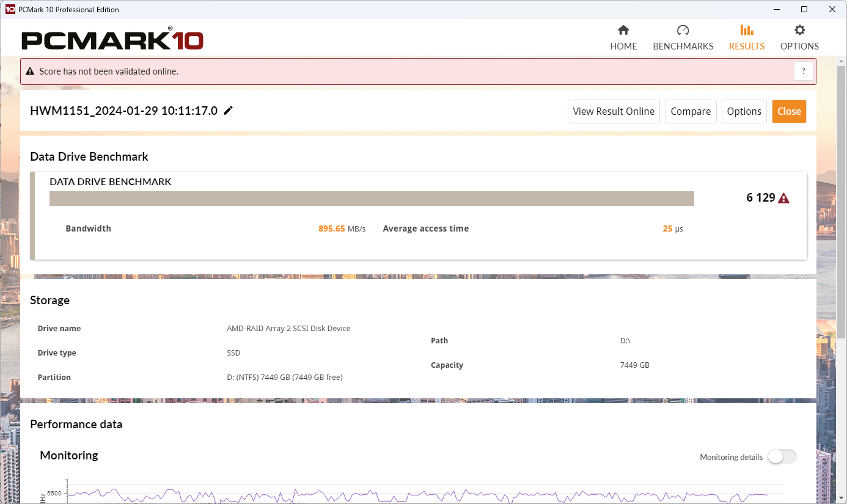Screen dimensions: 847x504
Task: Switch to the BENCHMARKS tab label
Action: click(x=683, y=46)
